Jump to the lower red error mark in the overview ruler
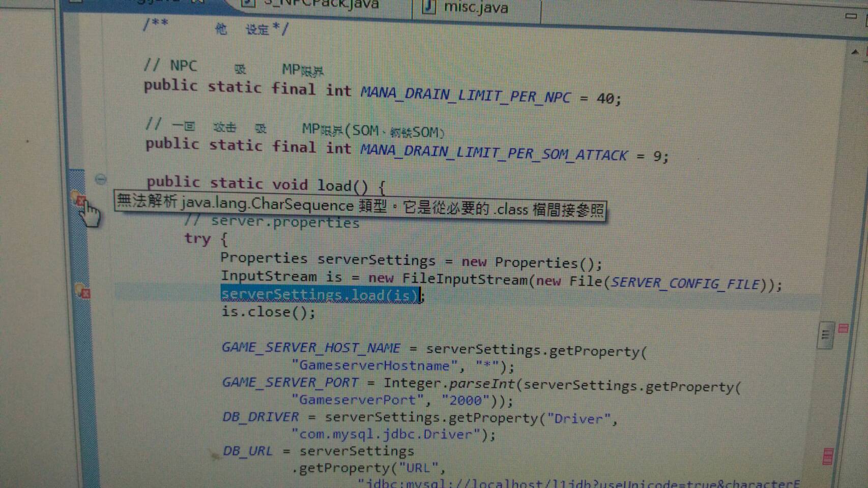 point(828,456)
